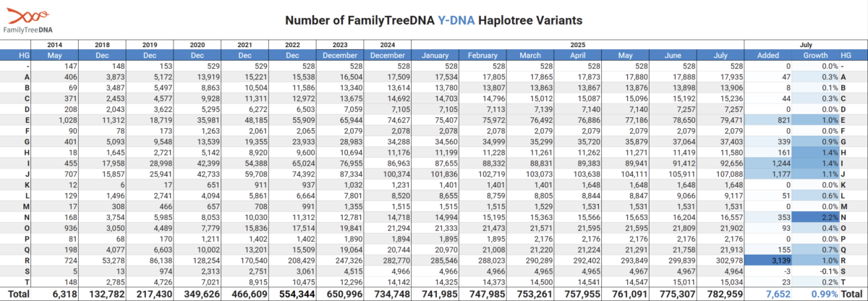The image size is (868, 301).
Task: Select the 2025 year header
Action: [578, 45]
